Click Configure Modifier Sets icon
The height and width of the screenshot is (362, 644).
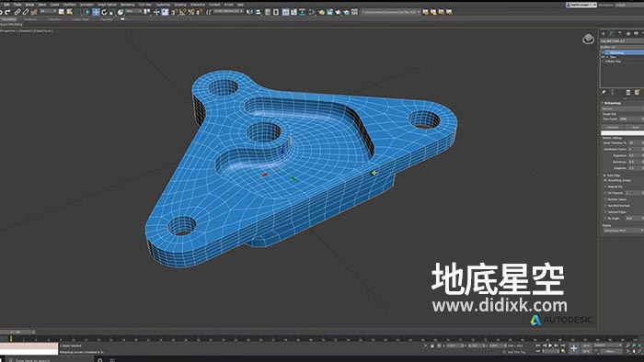coord(637,92)
